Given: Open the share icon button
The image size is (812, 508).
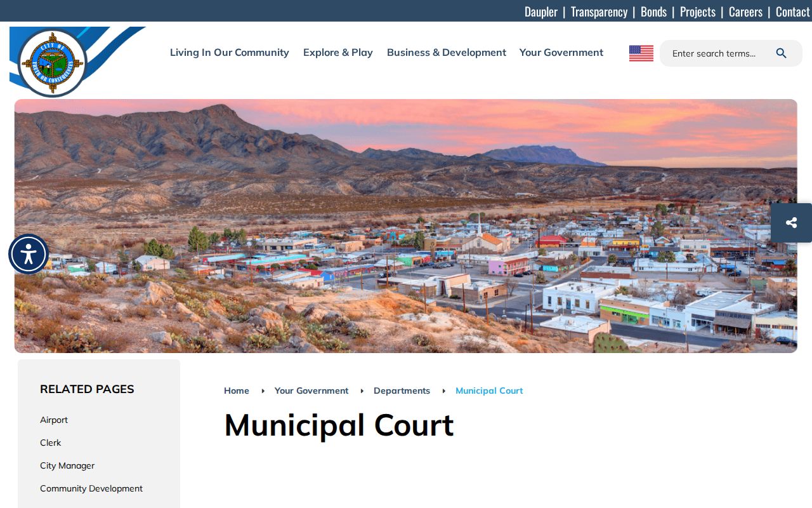Looking at the screenshot, I should [791, 223].
